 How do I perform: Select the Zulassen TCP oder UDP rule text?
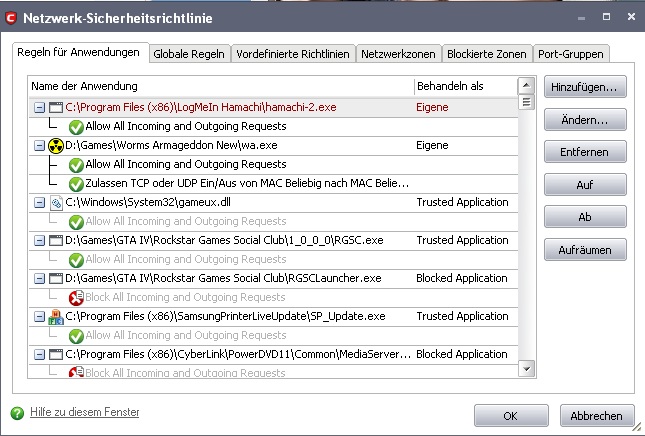(x=247, y=183)
